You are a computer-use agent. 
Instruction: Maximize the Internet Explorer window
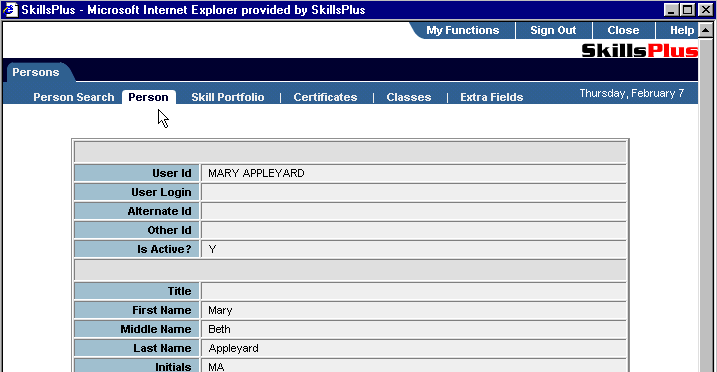(x=687, y=10)
